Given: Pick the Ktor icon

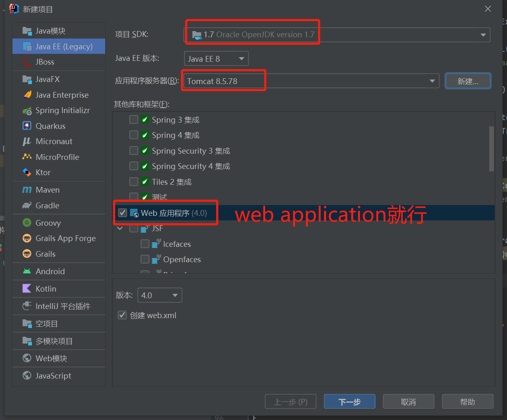Looking at the screenshot, I should pos(27,172).
